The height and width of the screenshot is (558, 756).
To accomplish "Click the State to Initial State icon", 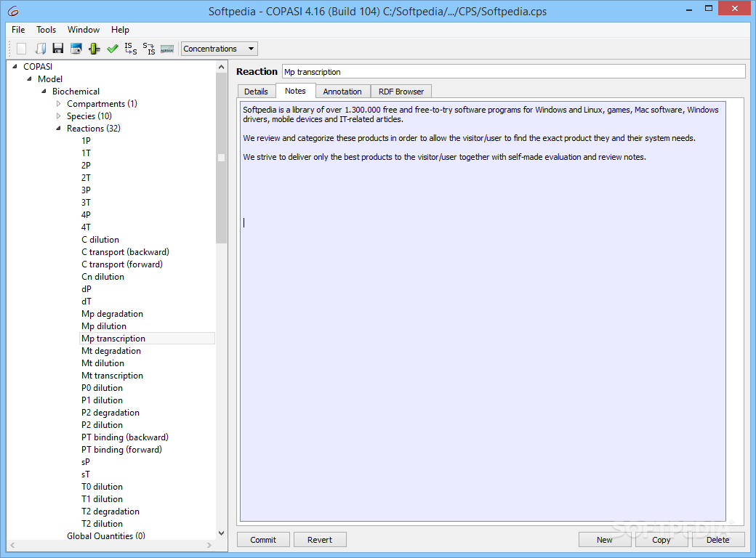I will coord(149,49).
